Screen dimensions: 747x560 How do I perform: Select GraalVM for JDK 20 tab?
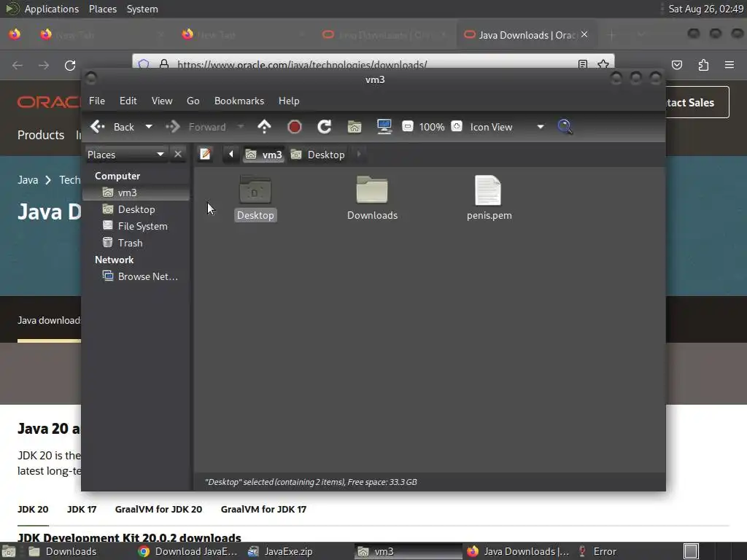158,509
